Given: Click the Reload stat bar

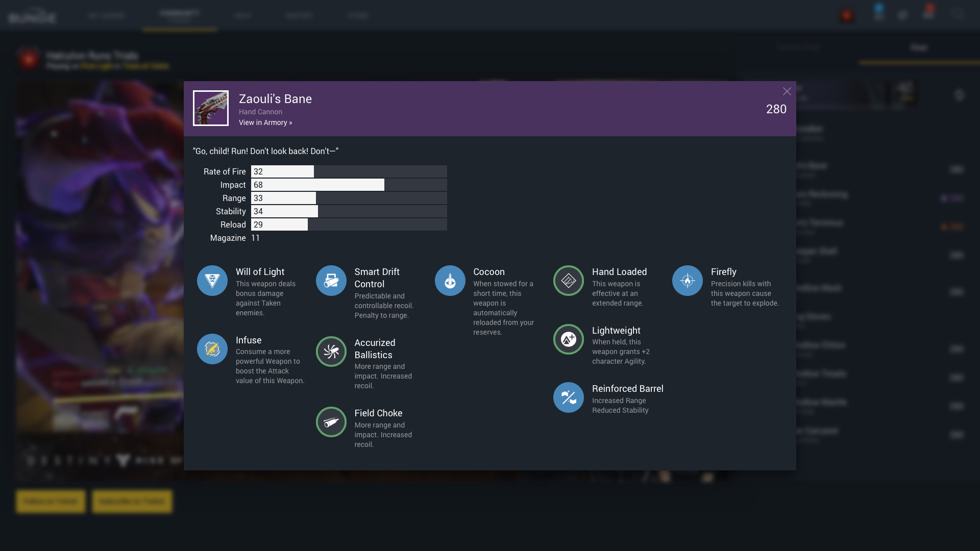Looking at the screenshot, I should click(349, 224).
